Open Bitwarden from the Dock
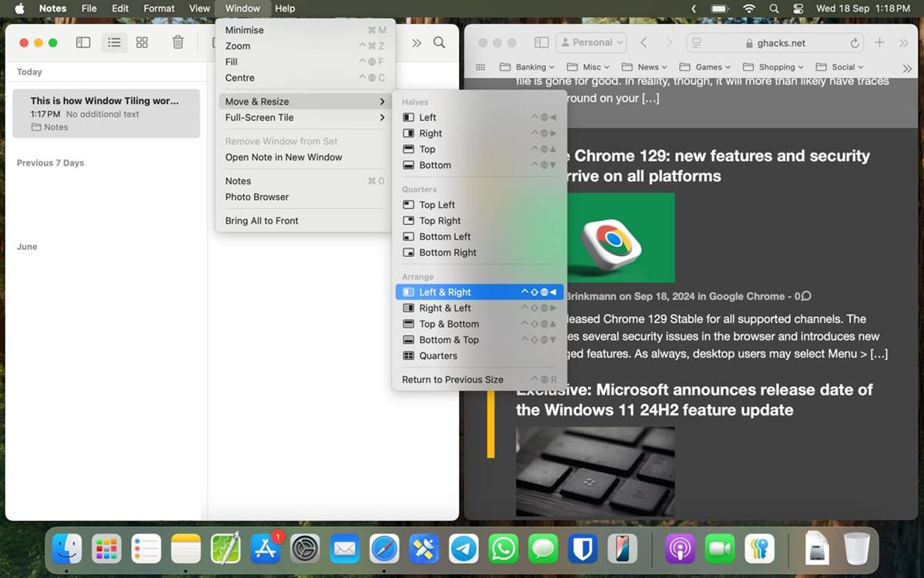 [584, 549]
